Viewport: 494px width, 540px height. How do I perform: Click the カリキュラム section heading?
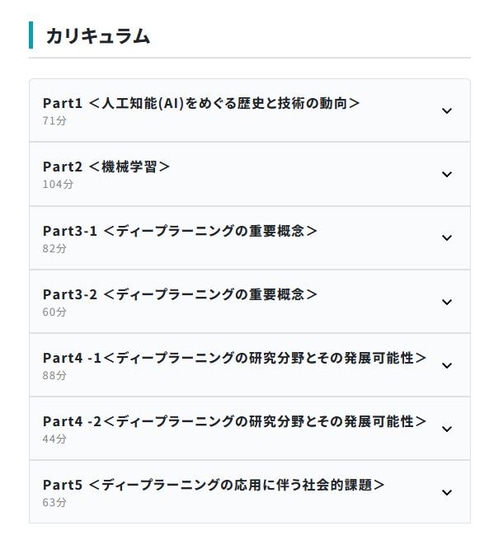[98, 36]
